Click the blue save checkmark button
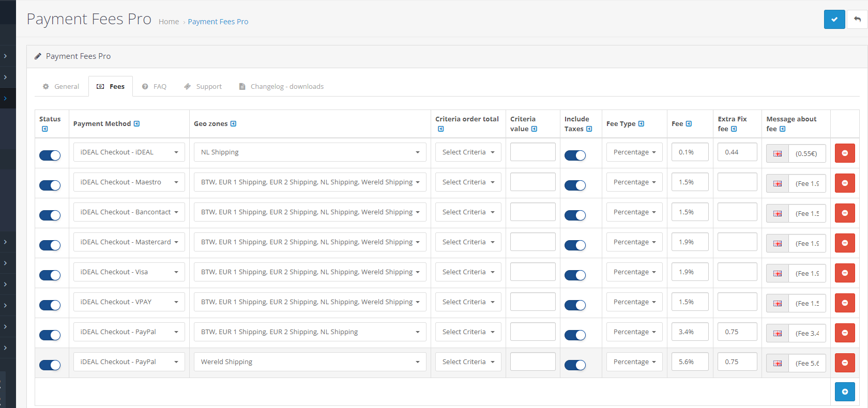 click(x=834, y=19)
